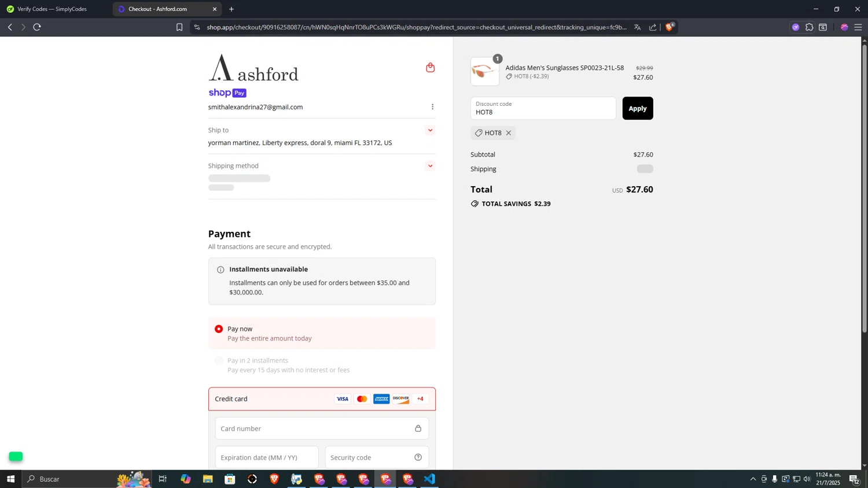Remove the applied HOT8 discount tag

[x=509, y=133]
